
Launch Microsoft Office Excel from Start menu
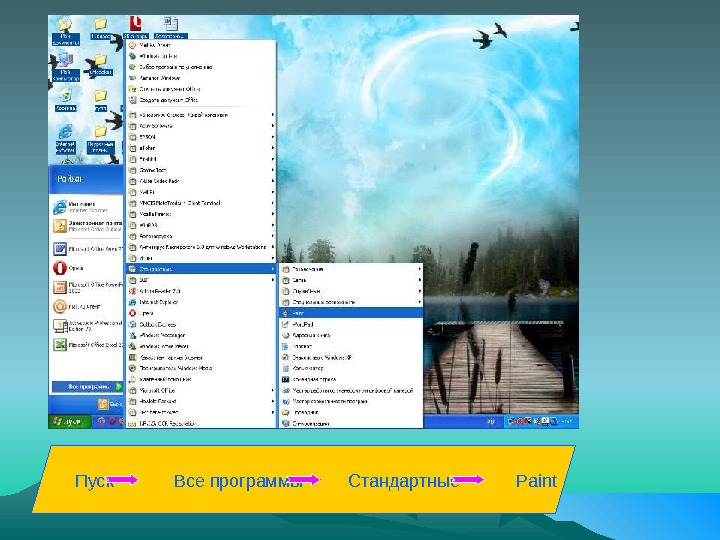click(87, 344)
